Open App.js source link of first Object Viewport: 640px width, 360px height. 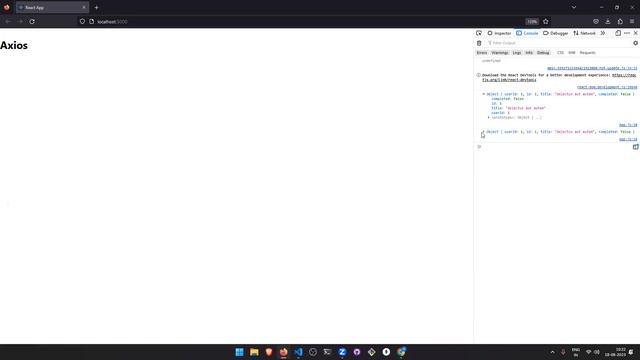pos(628,125)
